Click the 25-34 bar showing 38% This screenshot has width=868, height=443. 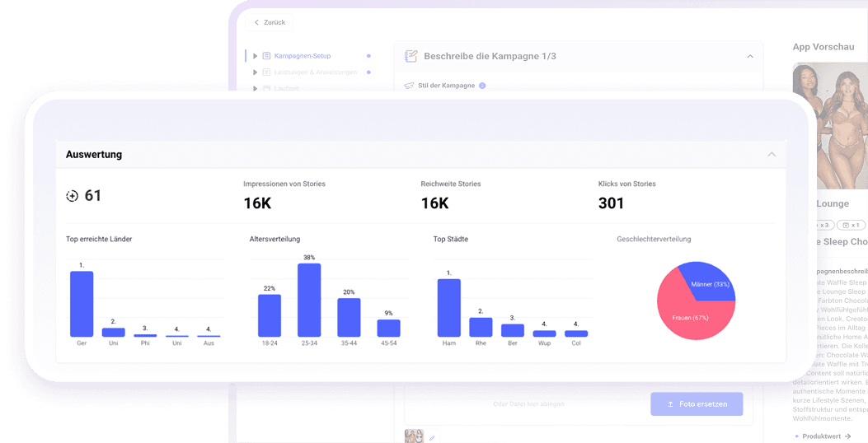coord(309,301)
